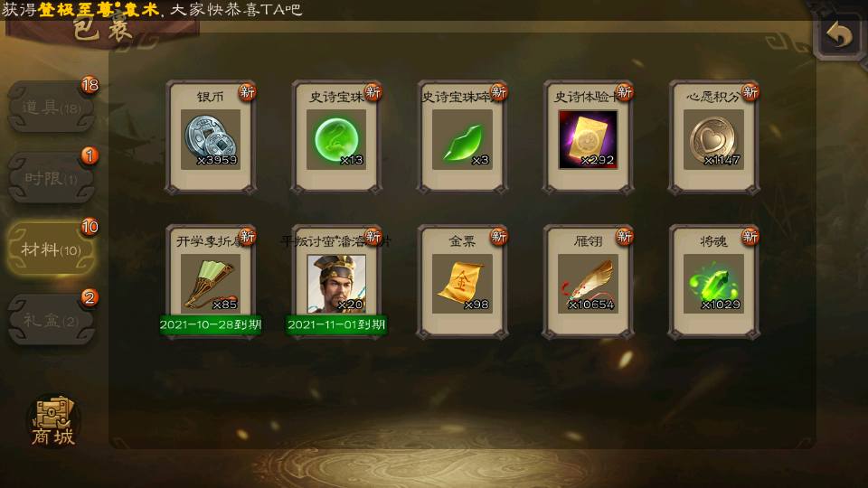Choose the golden 史诗体验卡 card item
Screen dimensions: 868x488
point(588,137)
